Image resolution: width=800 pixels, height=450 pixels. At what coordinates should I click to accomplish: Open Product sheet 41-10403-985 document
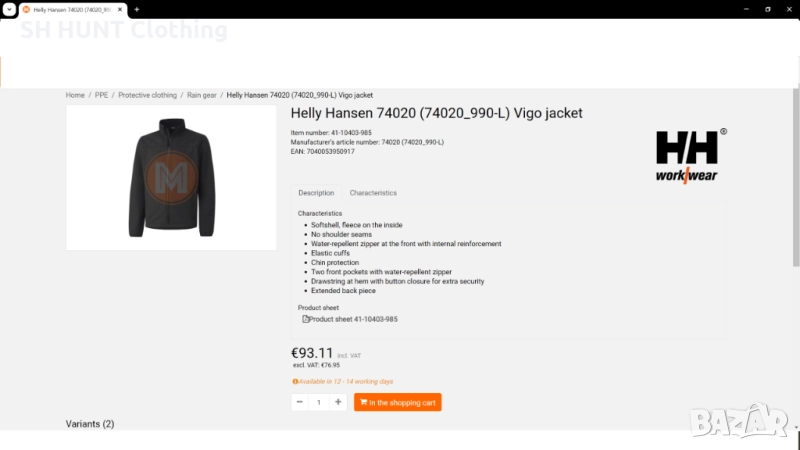pyautogui.click(x=354, y=319)
